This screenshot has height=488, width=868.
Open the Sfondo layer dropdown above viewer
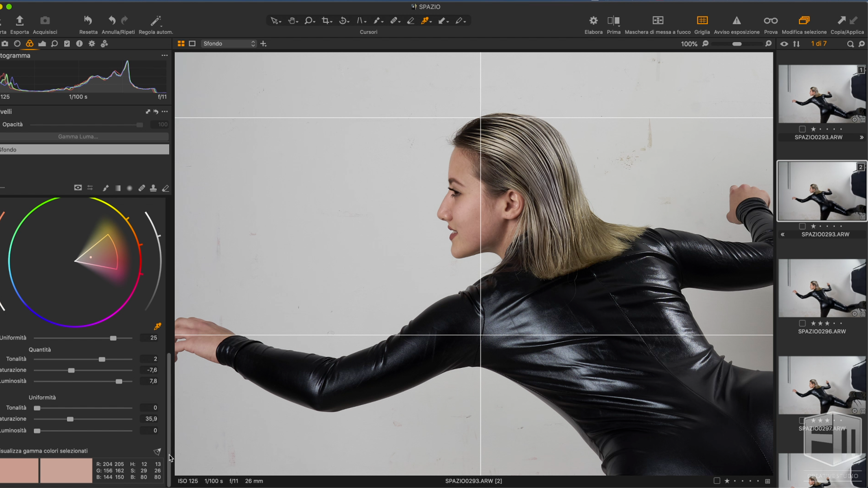[229, 44]
